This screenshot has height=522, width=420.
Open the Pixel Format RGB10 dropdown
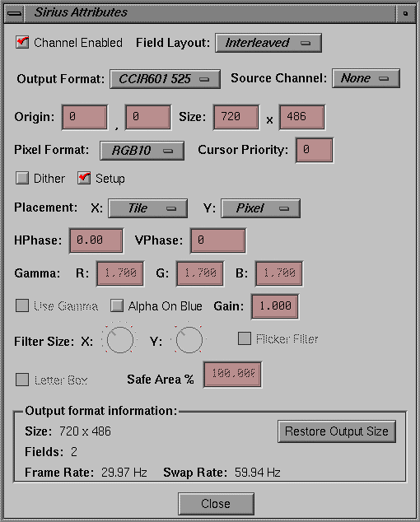tap(142, 151)
